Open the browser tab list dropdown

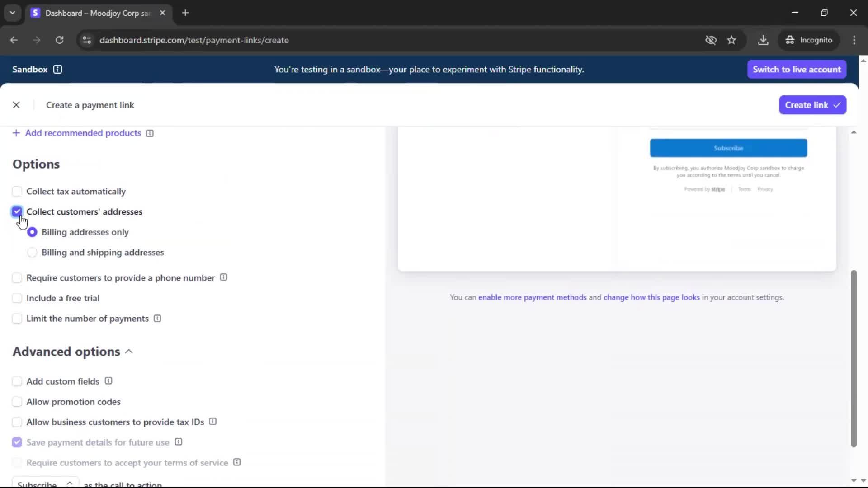tap(12, 13)
